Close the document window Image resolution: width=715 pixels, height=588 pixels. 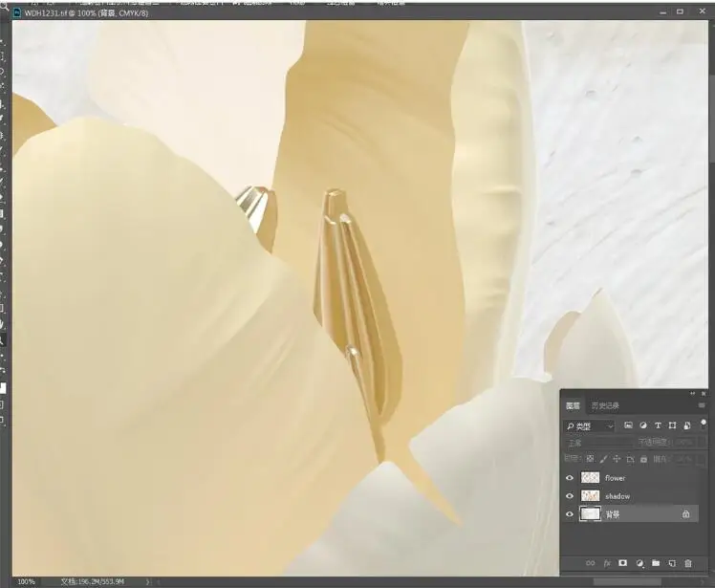(703, 11)
